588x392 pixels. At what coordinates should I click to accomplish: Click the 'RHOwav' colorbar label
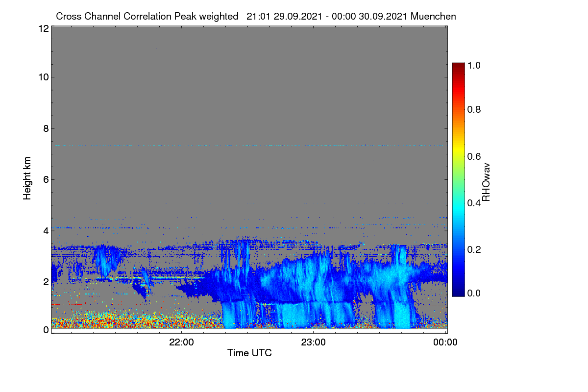tap(486, 182)
